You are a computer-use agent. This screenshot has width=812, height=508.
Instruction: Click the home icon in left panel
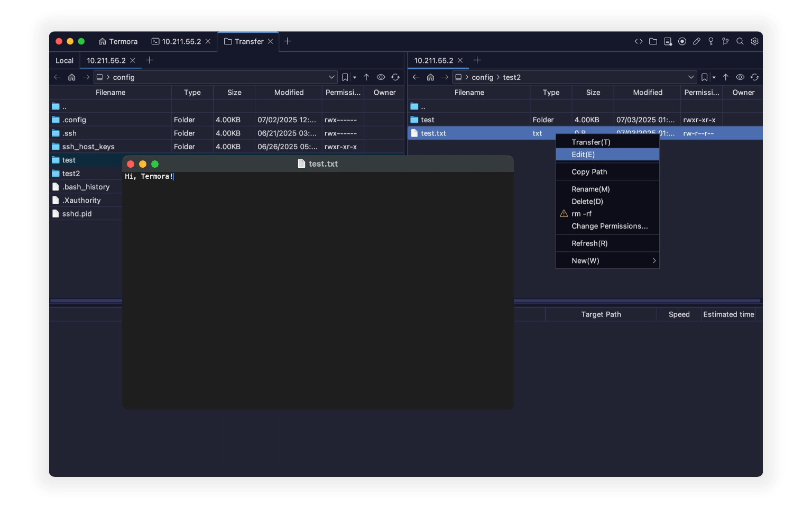[x=72, y=77]
